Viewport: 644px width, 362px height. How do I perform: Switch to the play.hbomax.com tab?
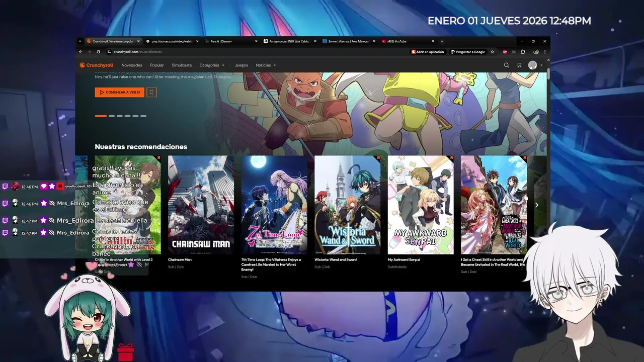[x=171, y=41]
